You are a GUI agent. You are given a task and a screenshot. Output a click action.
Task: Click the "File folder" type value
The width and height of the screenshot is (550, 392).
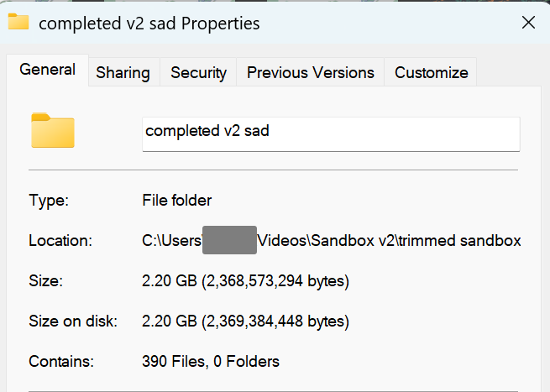[x=177, y=201]
